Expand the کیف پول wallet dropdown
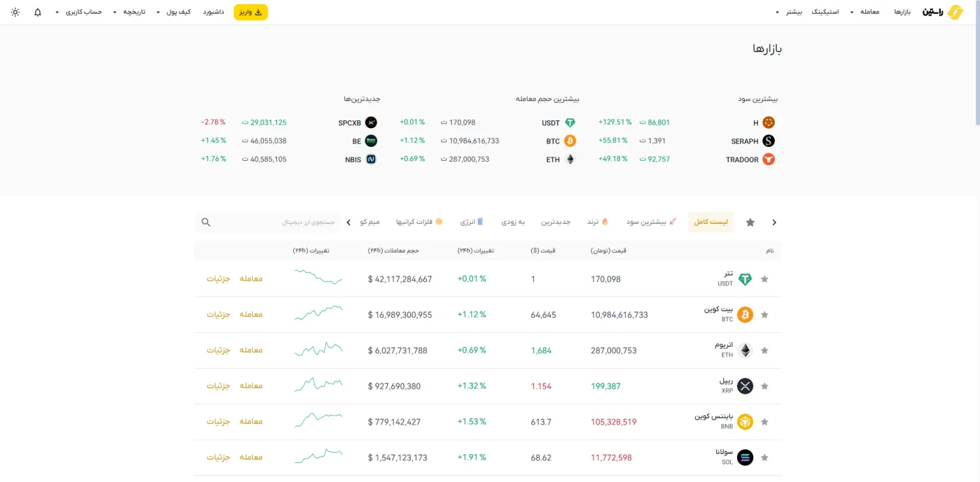The image size is (980, 482). tap(173, 12)
